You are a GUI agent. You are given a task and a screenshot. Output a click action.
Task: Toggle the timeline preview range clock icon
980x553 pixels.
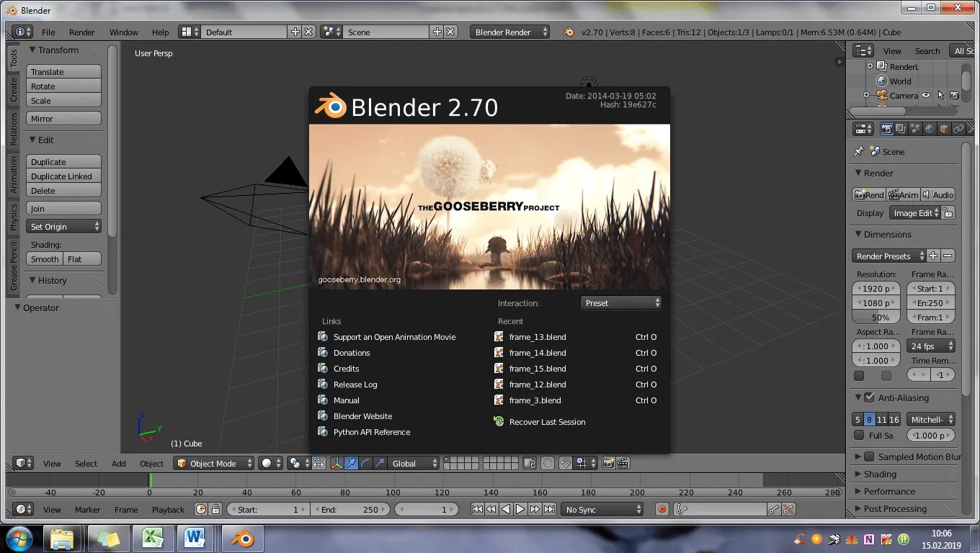pos(201,509)
